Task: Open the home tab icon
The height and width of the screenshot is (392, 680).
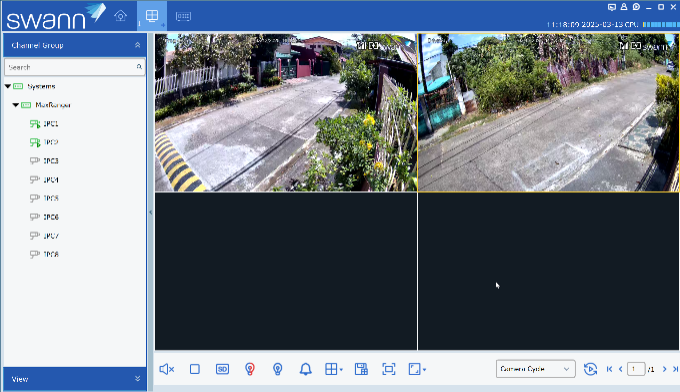Action: pyautogui.click(x=121, y=16)
